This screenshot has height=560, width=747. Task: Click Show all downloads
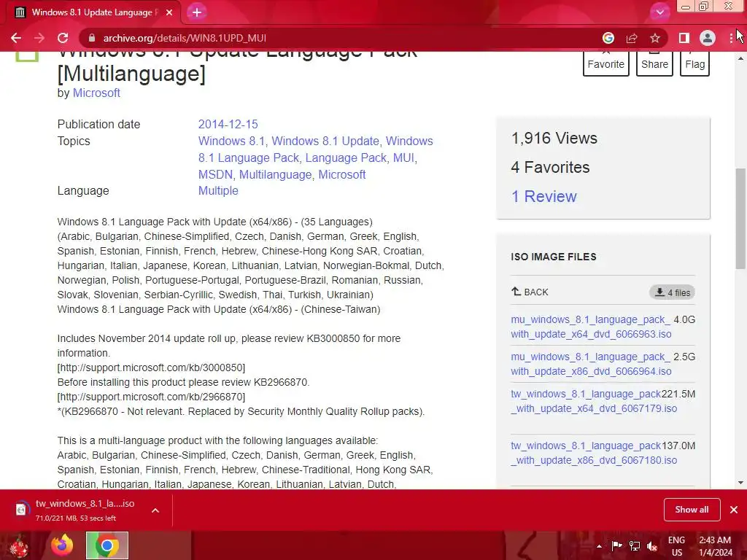pos(692,510)
